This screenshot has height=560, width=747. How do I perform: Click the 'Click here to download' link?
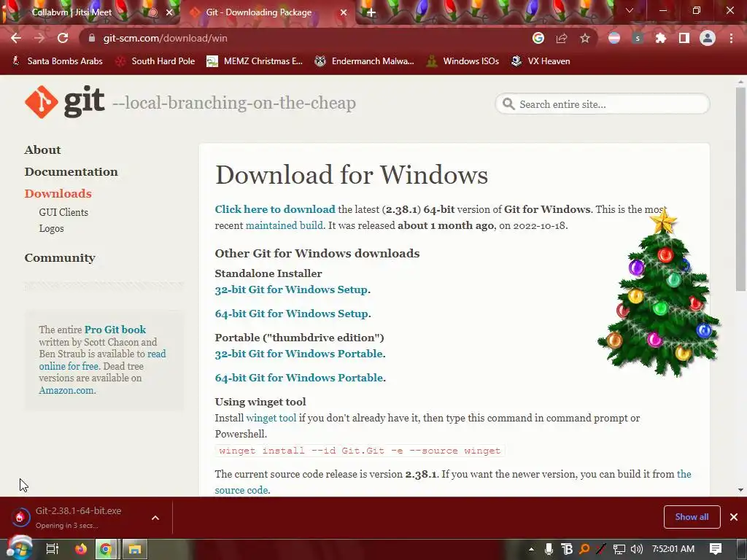point(275,209)
